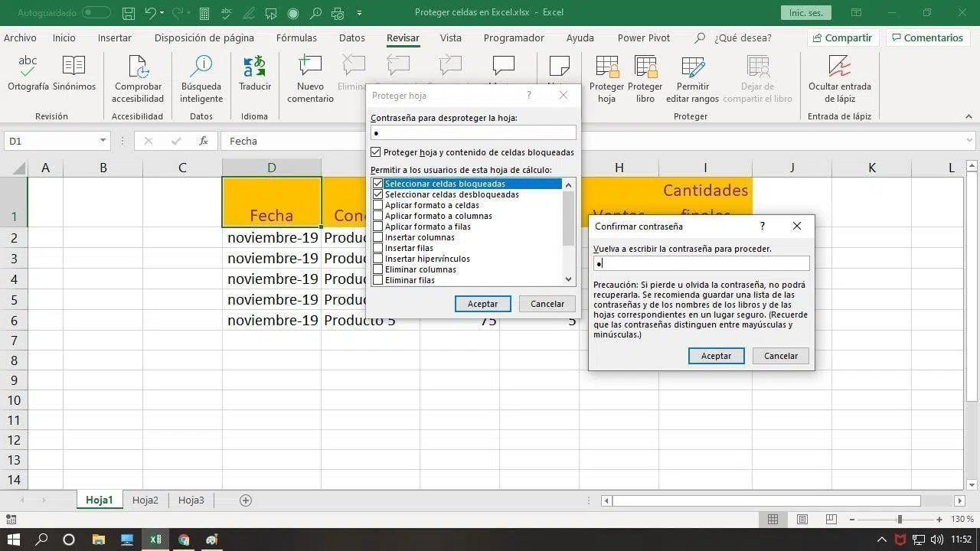Click the Traducir translate icon
The height and width of the screenshot is (551, 980).
tap(254, 67)
